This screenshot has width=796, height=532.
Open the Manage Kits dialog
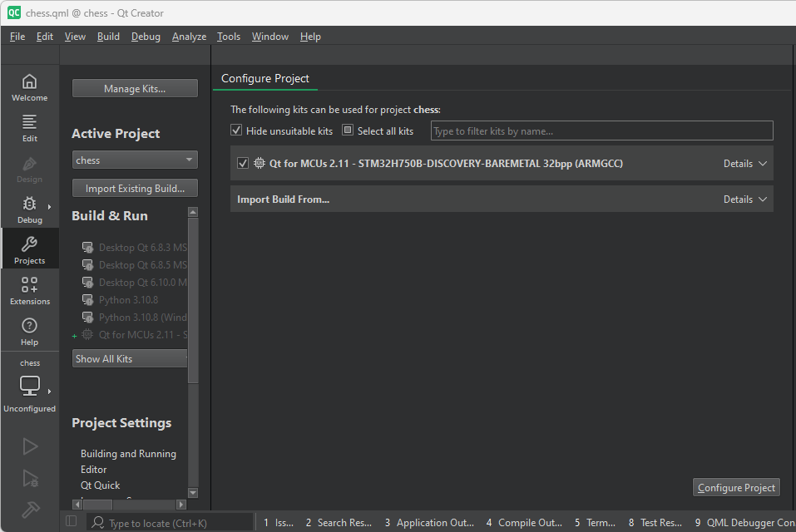click(x=134, y=88)
